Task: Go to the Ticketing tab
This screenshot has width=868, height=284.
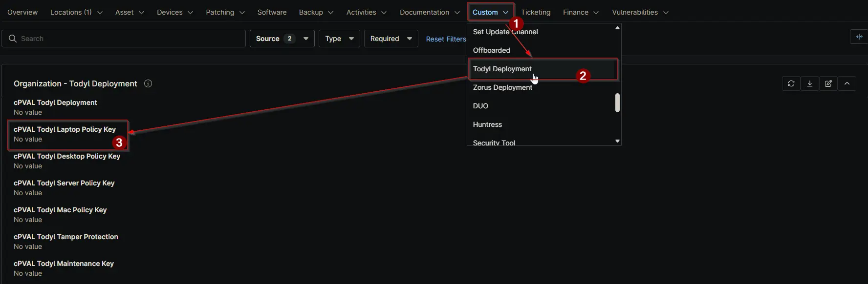Action: coord(536,12)
